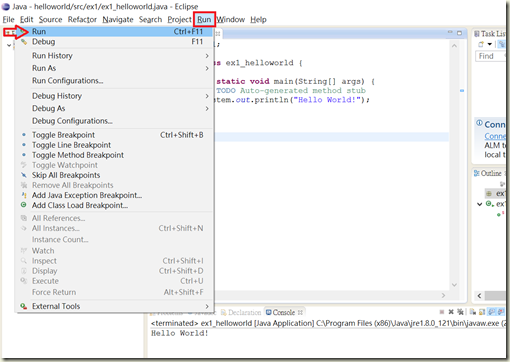Open the Edit menu
Screen dimensions: 510x362
pyautogui.click(x=26, y=20)
